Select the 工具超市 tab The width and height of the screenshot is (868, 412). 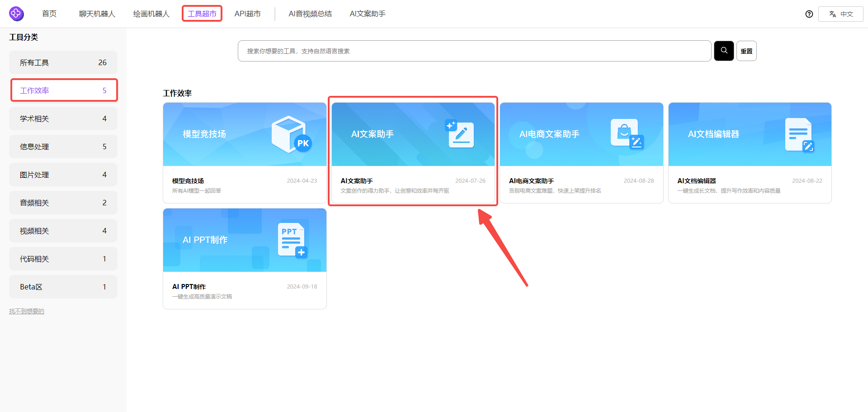pos(202,14)
